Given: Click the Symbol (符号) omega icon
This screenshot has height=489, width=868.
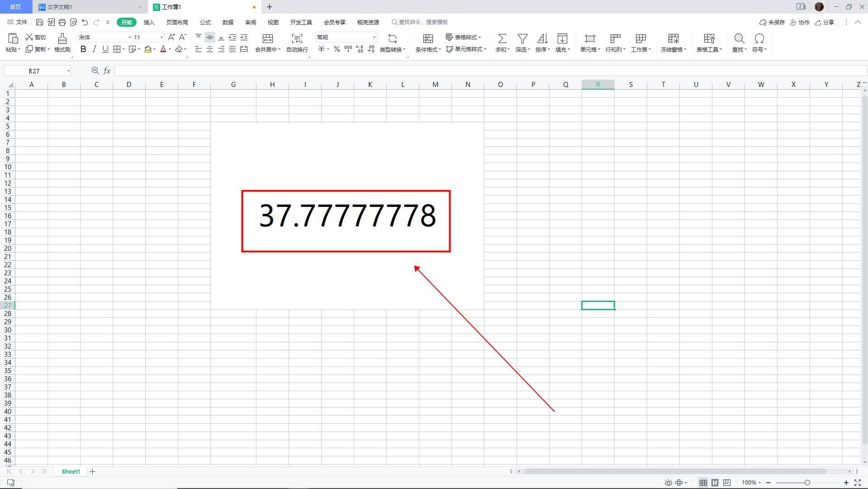Looking at the screenshot, I should [x=759, y=38].
